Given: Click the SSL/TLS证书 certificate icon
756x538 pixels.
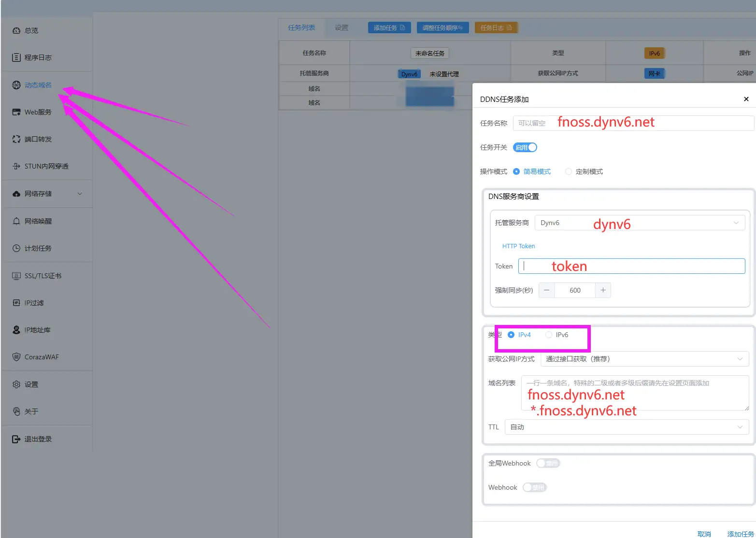Looking at the screenshot, I should 16,276.
